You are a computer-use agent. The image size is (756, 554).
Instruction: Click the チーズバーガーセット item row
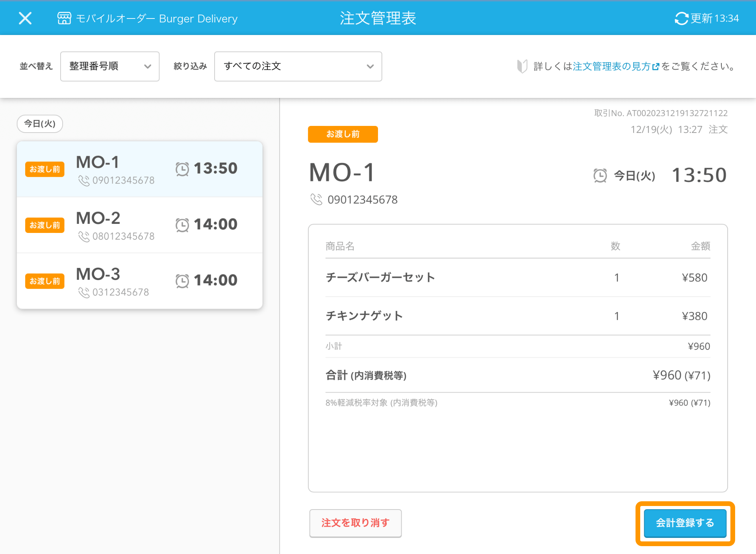(x=518, y=277)
